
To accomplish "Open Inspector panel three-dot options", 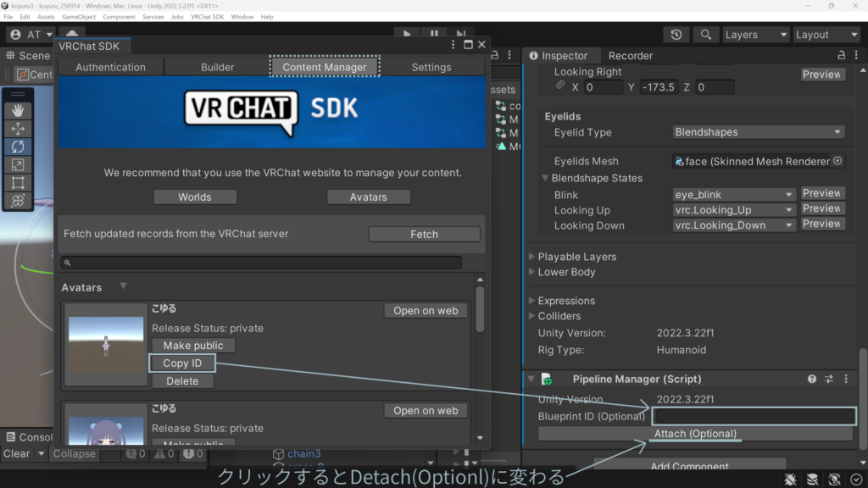I will (856, 55).
